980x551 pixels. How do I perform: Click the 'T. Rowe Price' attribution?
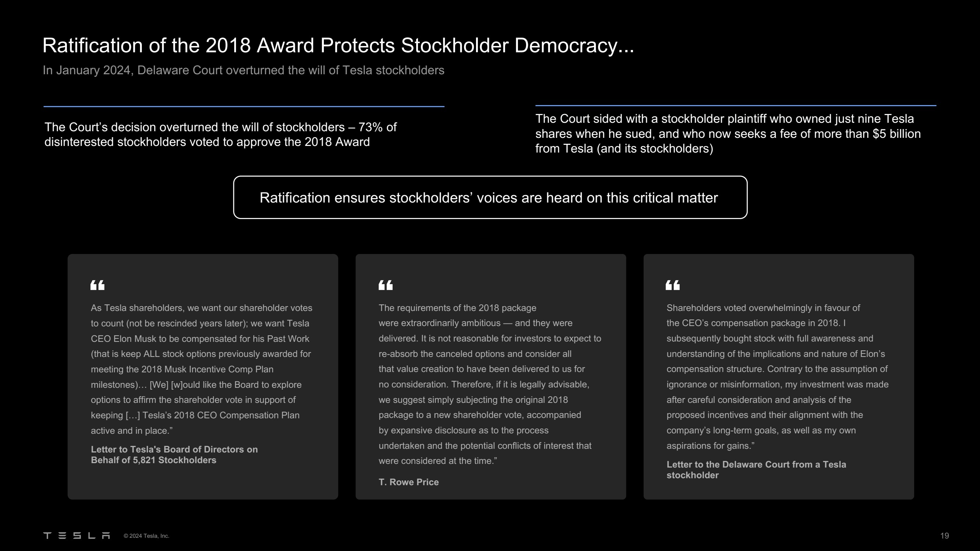(x=409, y=482)
